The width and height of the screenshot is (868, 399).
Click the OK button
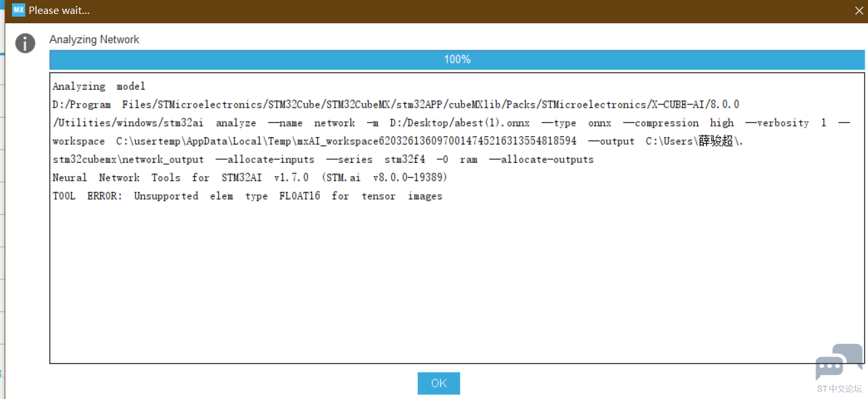438,383
